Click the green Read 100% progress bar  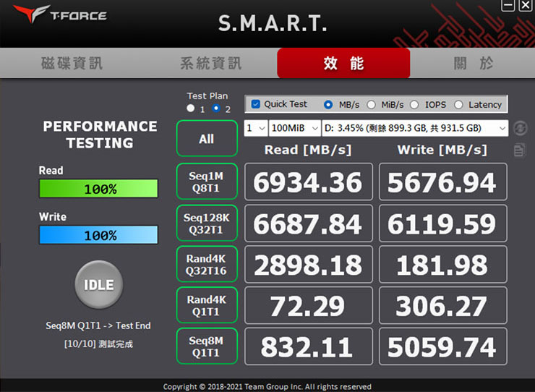click(x=98, y=189)
